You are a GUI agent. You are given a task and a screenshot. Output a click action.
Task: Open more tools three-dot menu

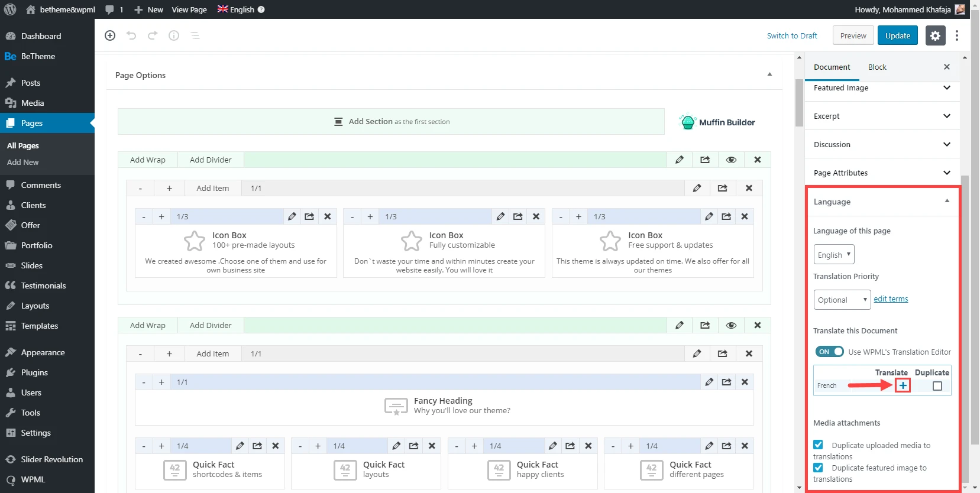[957, 35]
